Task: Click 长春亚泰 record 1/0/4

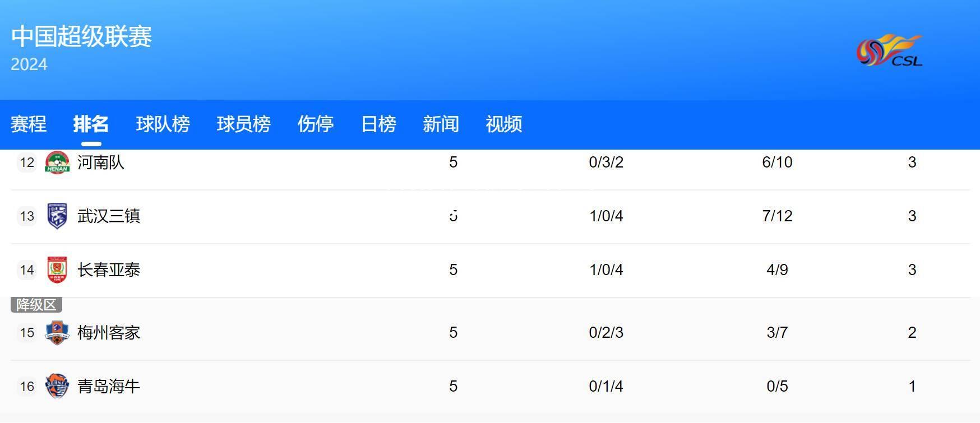Action: click(x=606, y=270)
